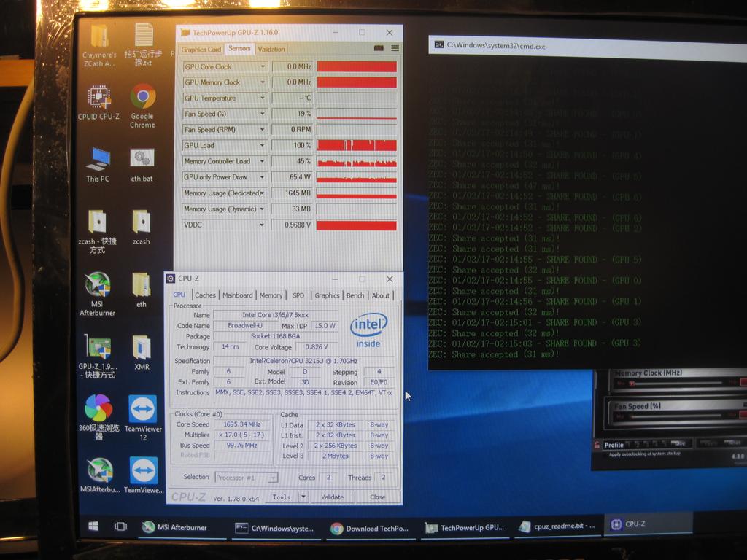Viewport: 747px width, 560px height.
Task: Select the TeamViewe... desktop icon in bottom row
Action: [144, 475]
